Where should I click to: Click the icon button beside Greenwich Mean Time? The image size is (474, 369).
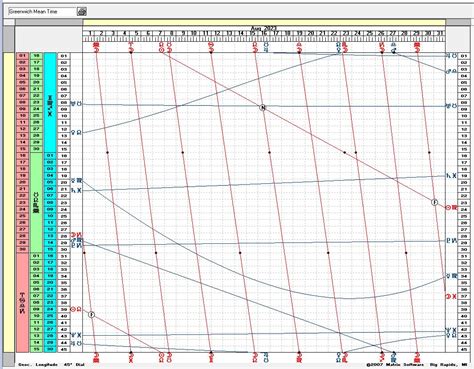click(82, 12)
